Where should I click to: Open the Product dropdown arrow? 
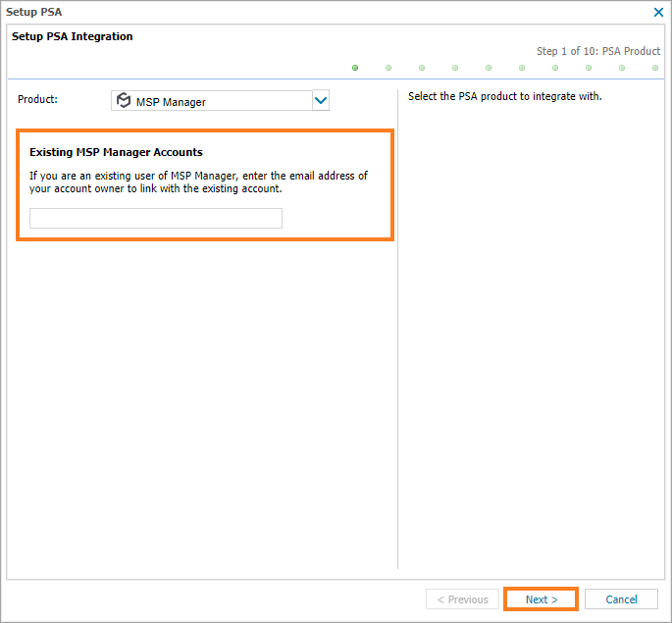321,101
